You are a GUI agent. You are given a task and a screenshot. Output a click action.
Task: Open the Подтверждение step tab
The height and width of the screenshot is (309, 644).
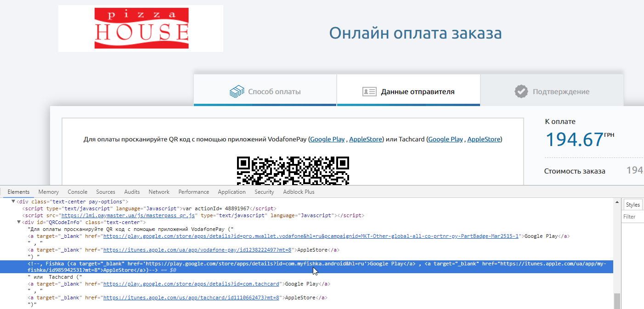(552, 90)
